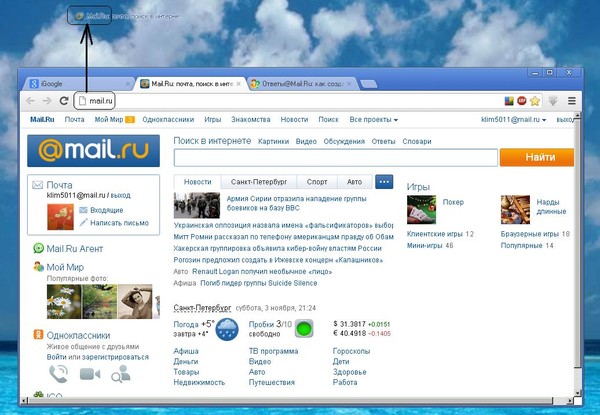The image size is (600, 415).
Task: Click the Пробки traffic link
Action: point(261,324)
